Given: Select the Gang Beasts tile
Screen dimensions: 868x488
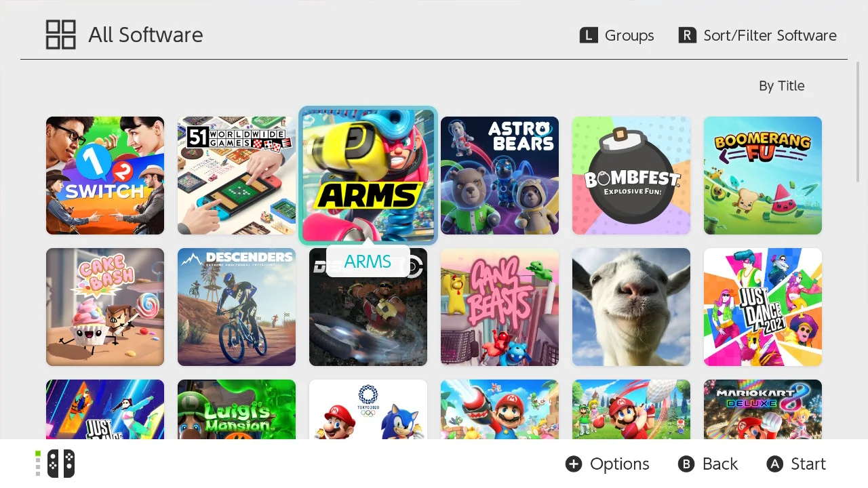Looking at the screenshot, I should [x=500, y=307].
